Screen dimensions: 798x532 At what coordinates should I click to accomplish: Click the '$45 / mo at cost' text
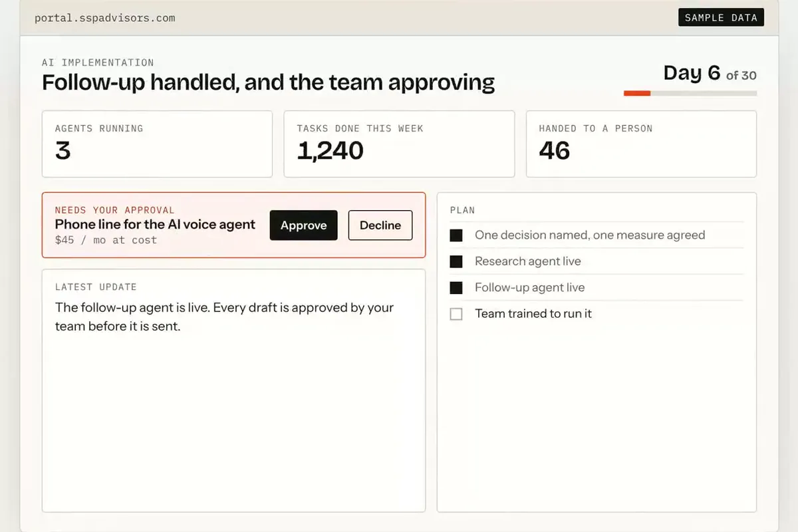point(106,240)
